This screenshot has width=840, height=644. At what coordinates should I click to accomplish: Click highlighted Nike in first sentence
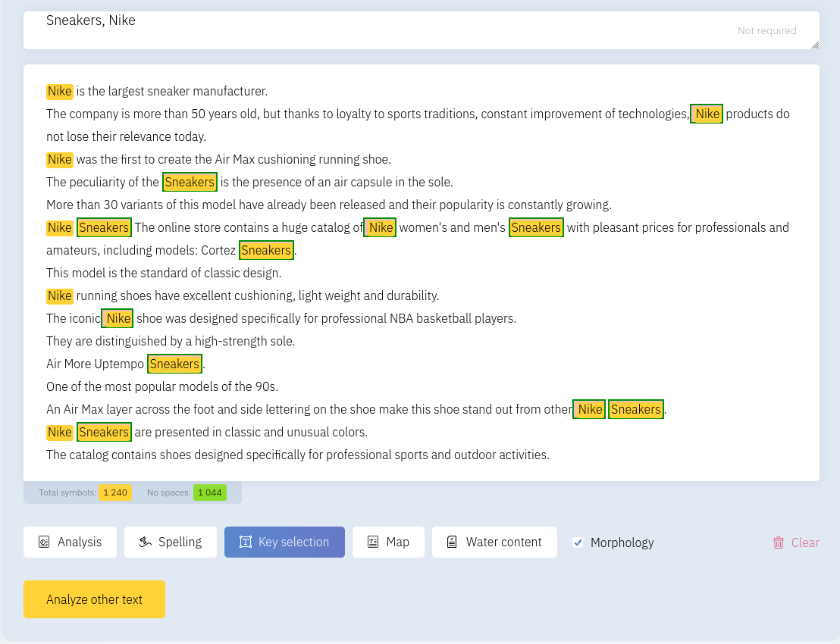(x=60, y=92)
